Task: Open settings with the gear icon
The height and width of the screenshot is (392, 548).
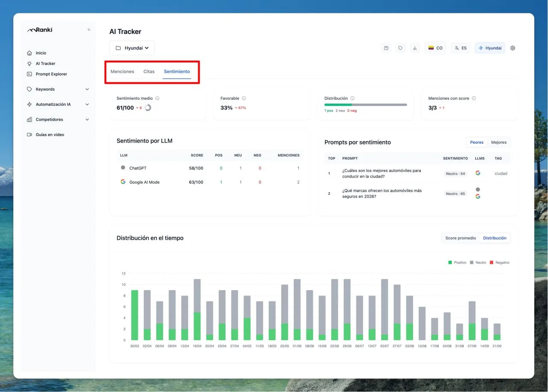Action: (513, 48)
